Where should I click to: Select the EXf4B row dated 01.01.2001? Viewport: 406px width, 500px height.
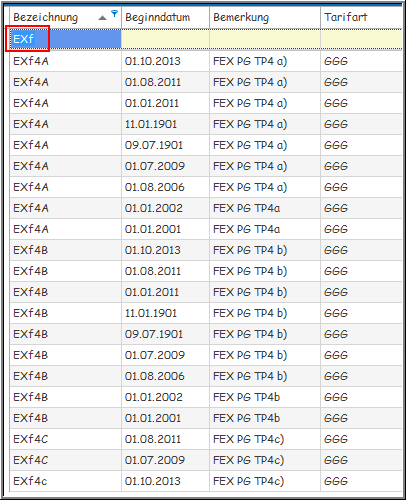point(206,418)
